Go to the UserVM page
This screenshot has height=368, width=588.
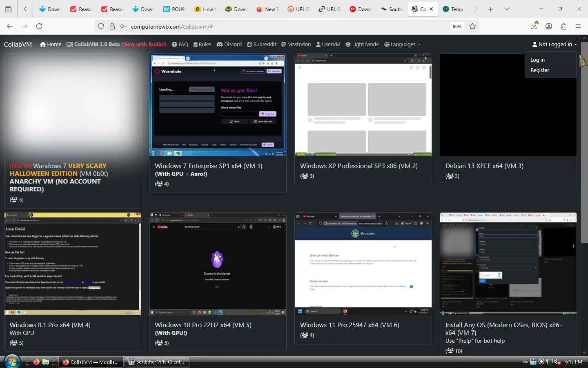tap(328, 44)
